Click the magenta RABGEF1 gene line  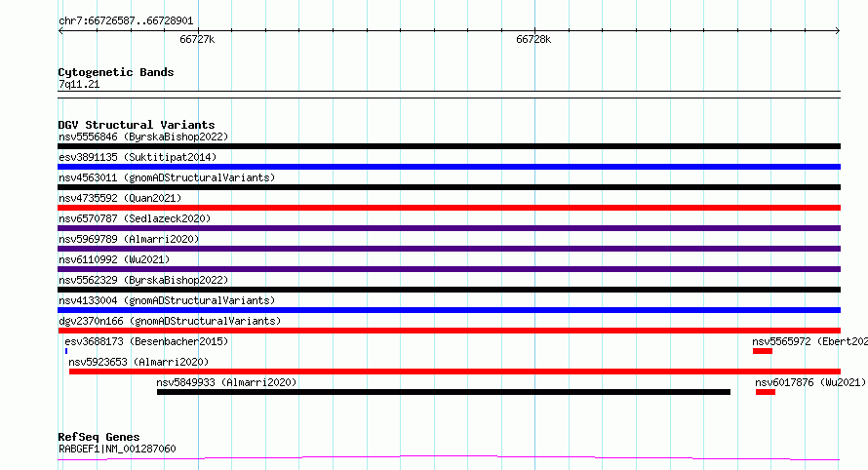tap(449, 458)
